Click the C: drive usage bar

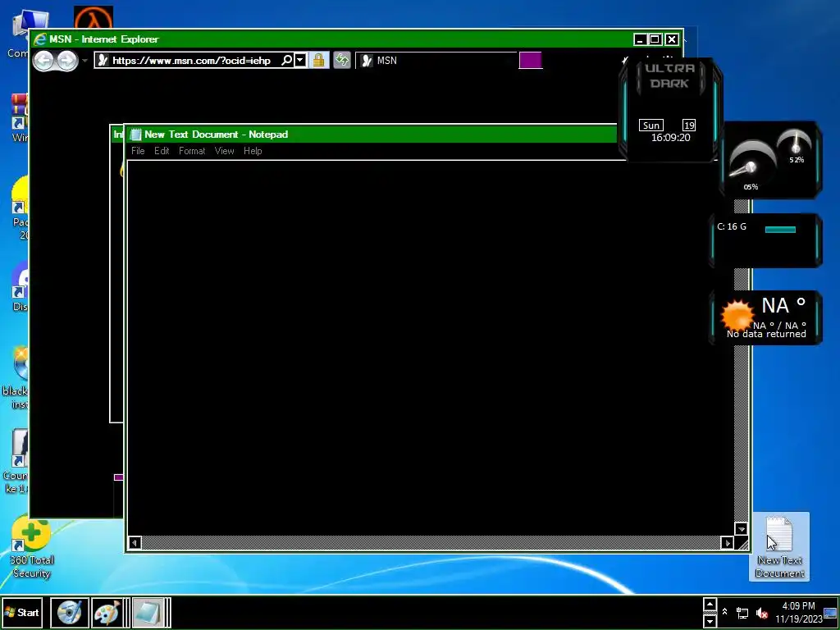[780, 230]
